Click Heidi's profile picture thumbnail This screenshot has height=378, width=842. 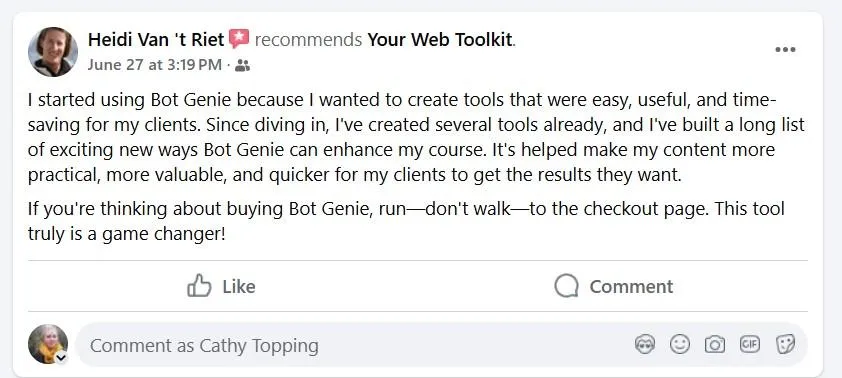coord(53,52)
